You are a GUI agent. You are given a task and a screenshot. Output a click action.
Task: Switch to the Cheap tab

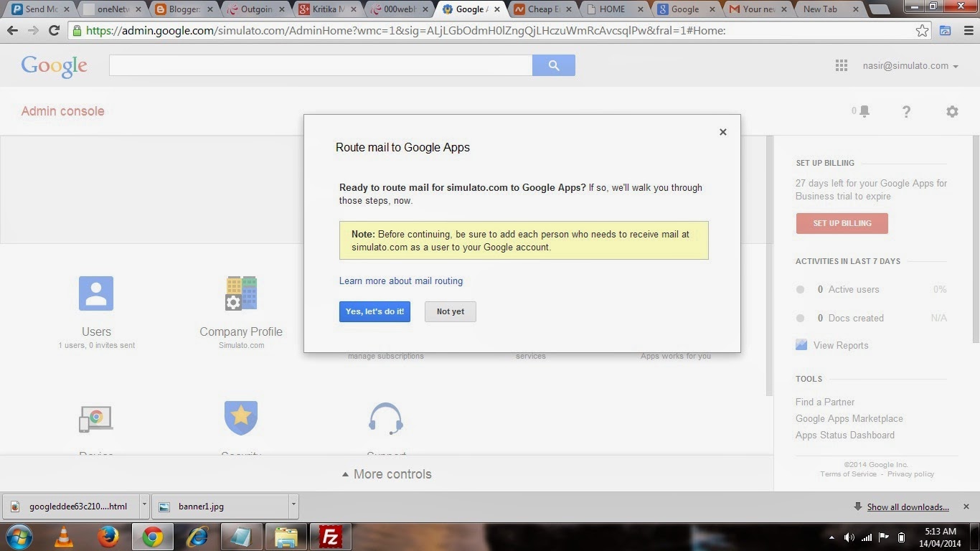(542, 9)
